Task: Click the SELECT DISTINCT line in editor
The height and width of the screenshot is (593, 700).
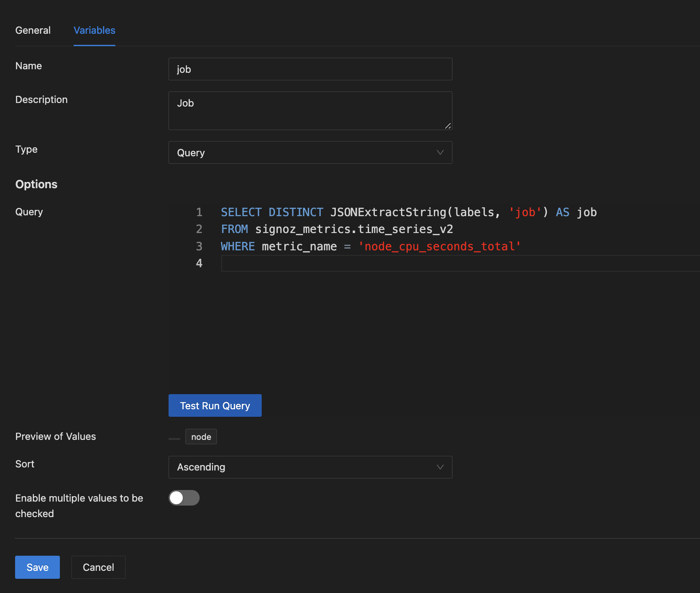Action: click(409, 212)
